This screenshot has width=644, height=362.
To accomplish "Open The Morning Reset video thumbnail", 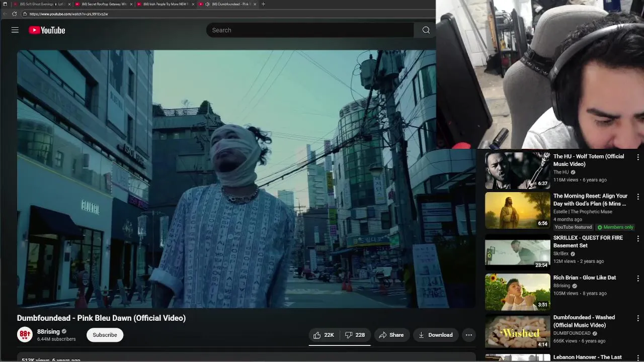I will (x=518, y=211).
